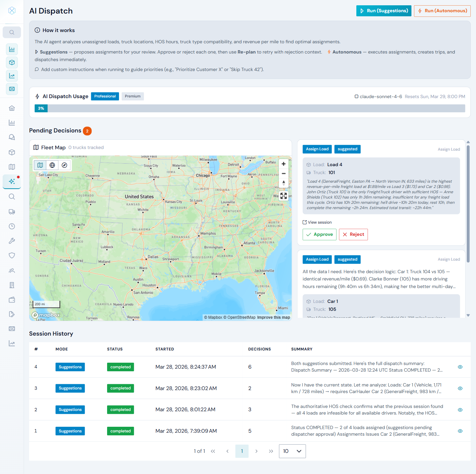Zoom out on the fleet map
The image size is (476, 474).
[284, 173]
